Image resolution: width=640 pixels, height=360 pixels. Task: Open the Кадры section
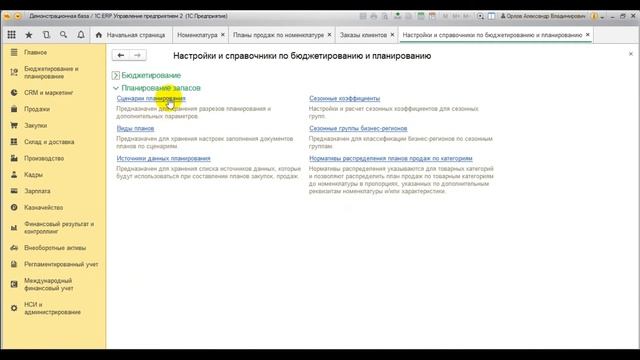33,174
